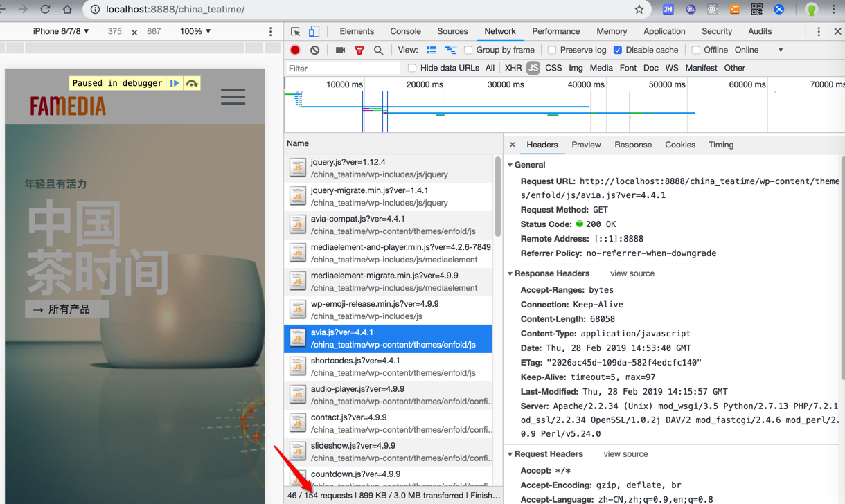The height and width of the screenshot is (504, 845).
Task: Uncheck Disable cache
Action: 618,50
